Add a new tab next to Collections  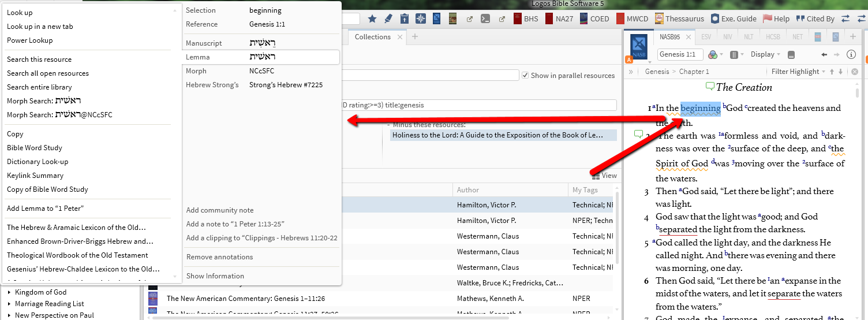pyautogui.click(x=414, y=37)
